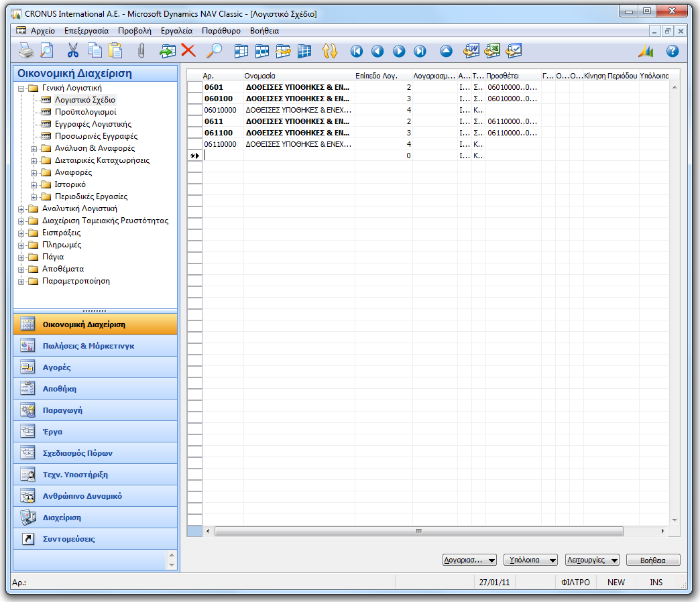This screenshot has height=602, width=700.
Task: Click horizontal scrollbar thumb of the grid
Action: [x=419, y=531]
